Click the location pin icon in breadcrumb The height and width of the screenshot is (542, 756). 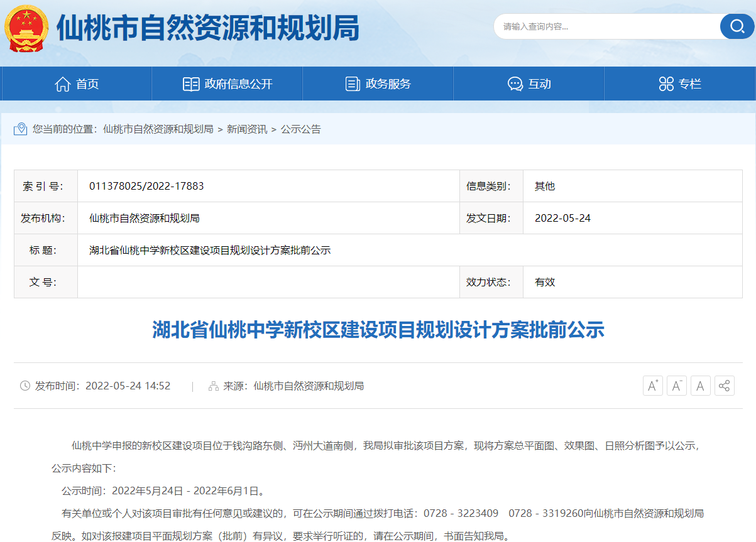pos(21,129)
